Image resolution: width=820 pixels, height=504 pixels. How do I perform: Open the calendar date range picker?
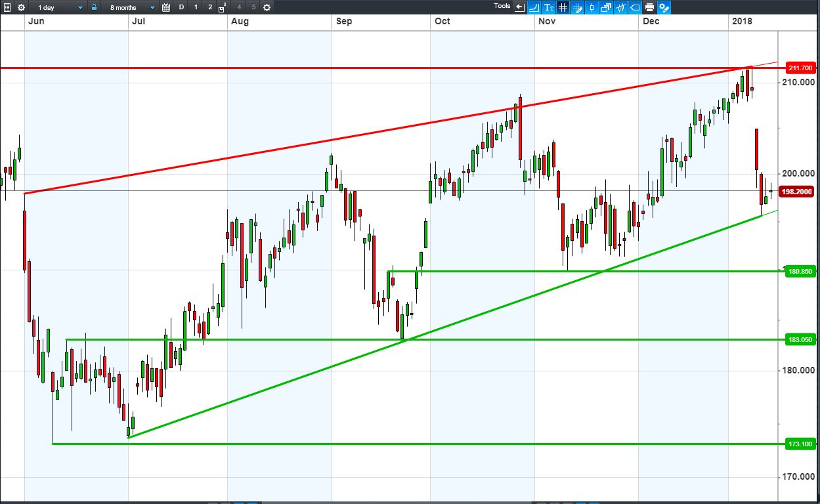pyautogui.click(x=166, y=7)
